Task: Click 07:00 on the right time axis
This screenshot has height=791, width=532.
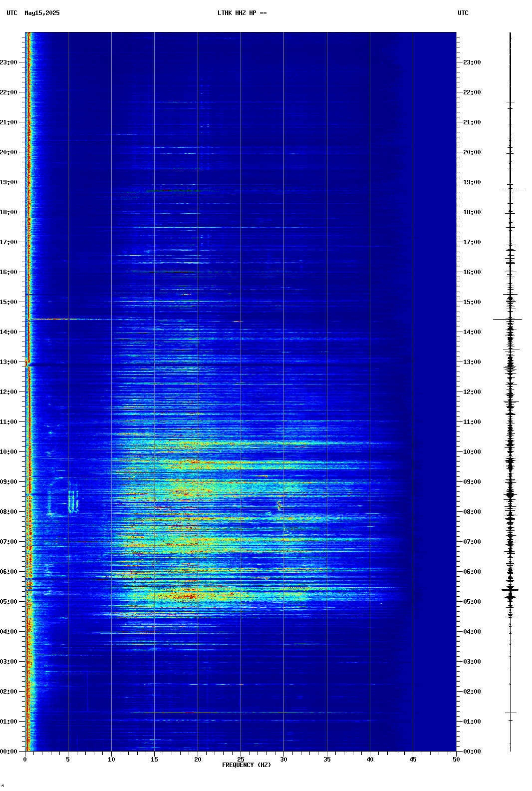Action: tap(472, 542)
